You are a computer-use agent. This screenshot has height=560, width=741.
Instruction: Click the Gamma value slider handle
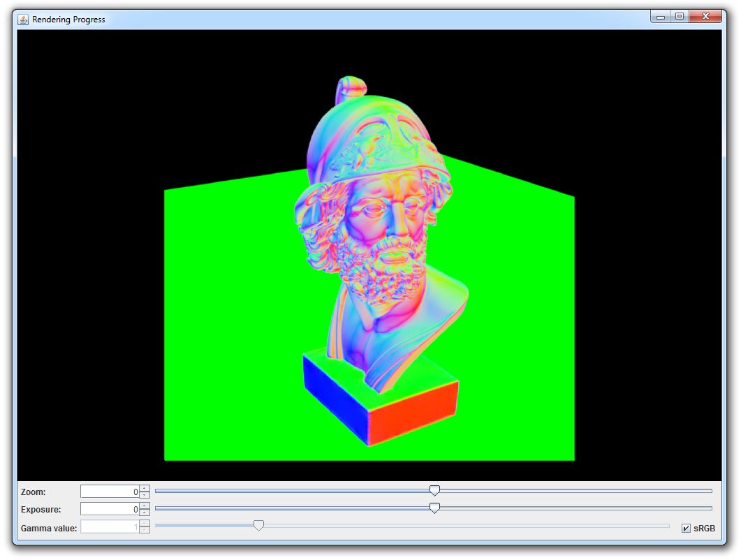(258, 526)
